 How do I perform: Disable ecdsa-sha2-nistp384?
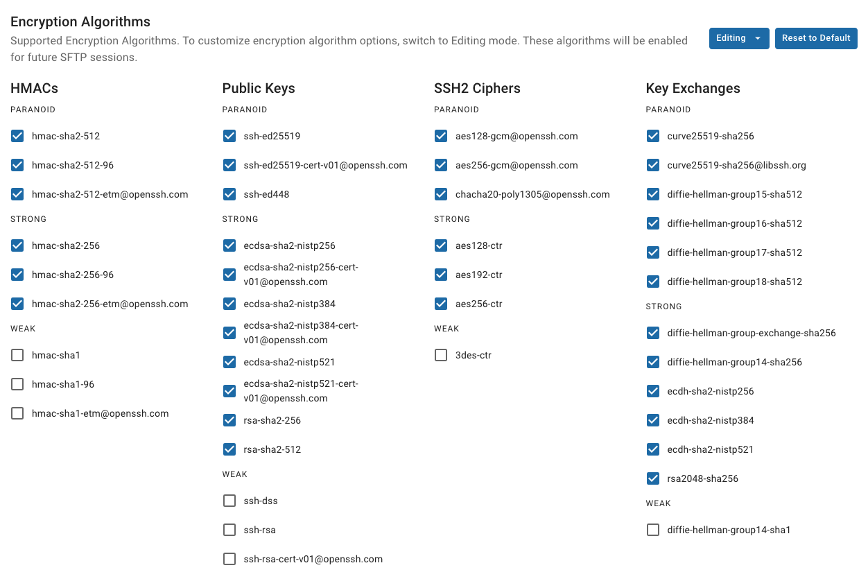(x=229, y=304)
